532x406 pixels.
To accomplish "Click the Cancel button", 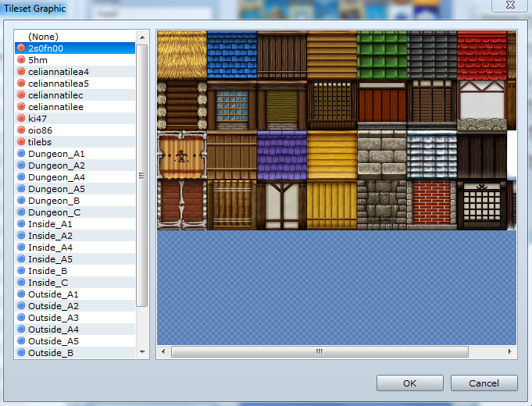I will 484,383.
